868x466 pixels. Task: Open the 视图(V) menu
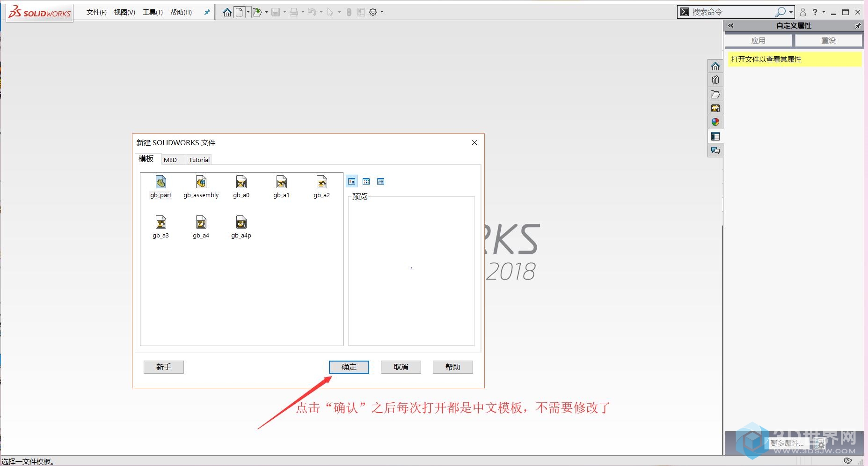(x=124, y=12)
